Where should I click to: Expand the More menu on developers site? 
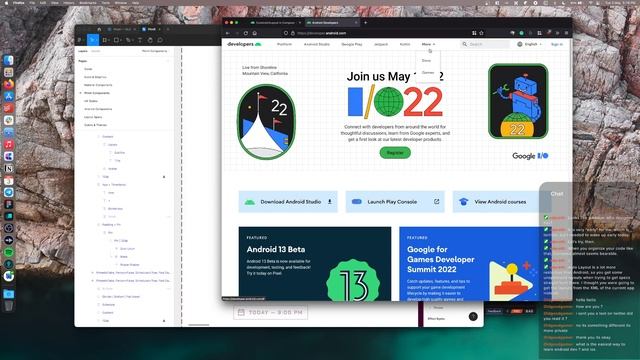[x=428, y=44]
